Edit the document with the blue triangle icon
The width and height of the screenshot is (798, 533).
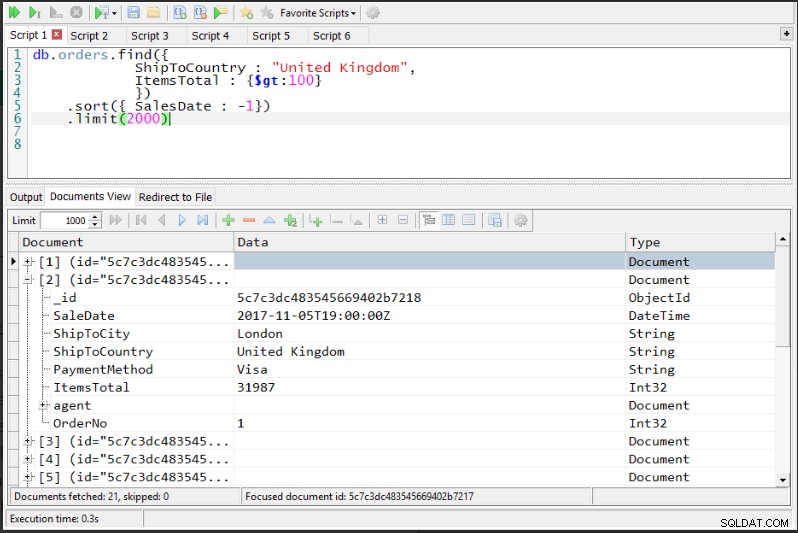point(269,220)
